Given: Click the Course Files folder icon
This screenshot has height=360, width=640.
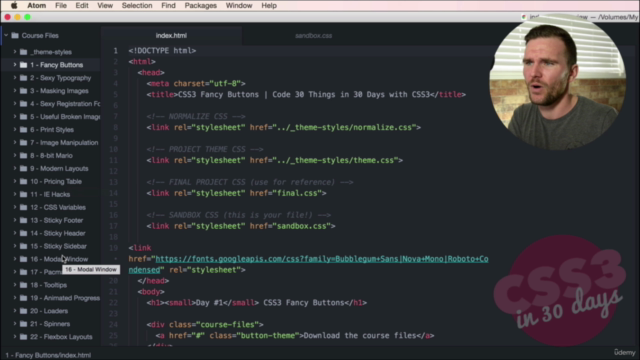Looking at the screenshot, I should (x=15, y=36).
